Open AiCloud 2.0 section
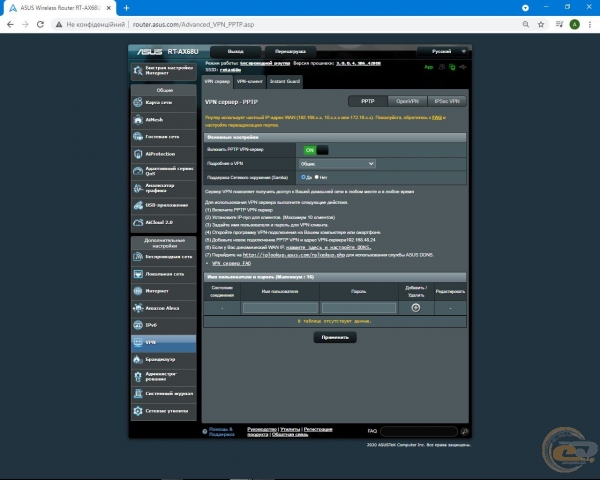600x480 pixels. (163, 222)
